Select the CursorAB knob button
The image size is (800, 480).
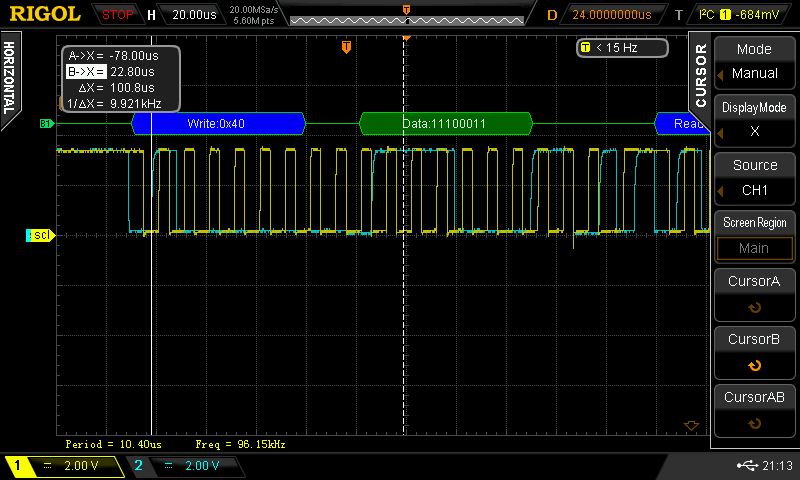[754, 410]
